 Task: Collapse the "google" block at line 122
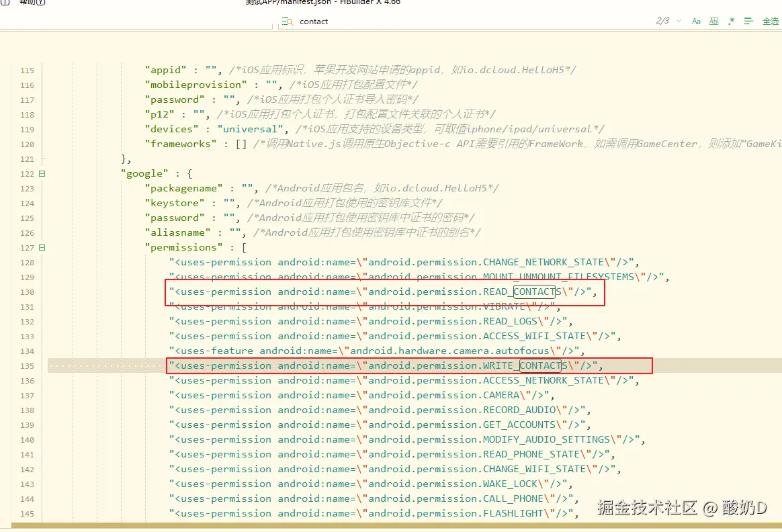coord(42,173)
